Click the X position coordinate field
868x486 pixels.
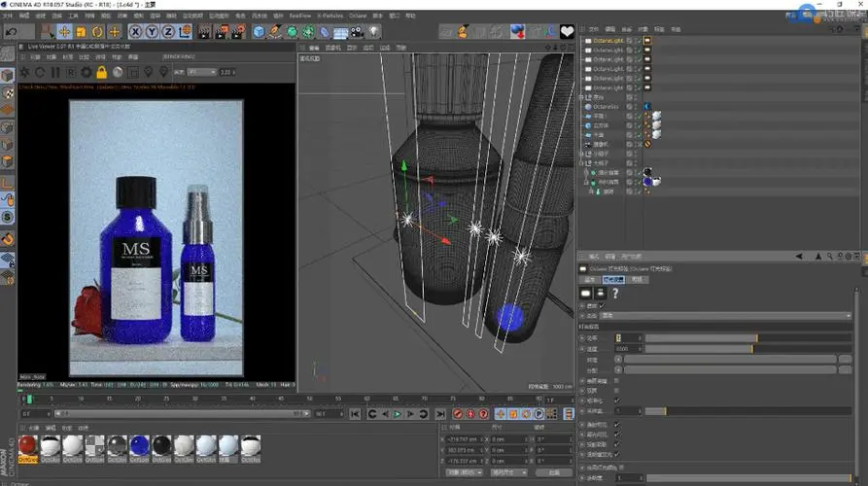tap(462, 438)
